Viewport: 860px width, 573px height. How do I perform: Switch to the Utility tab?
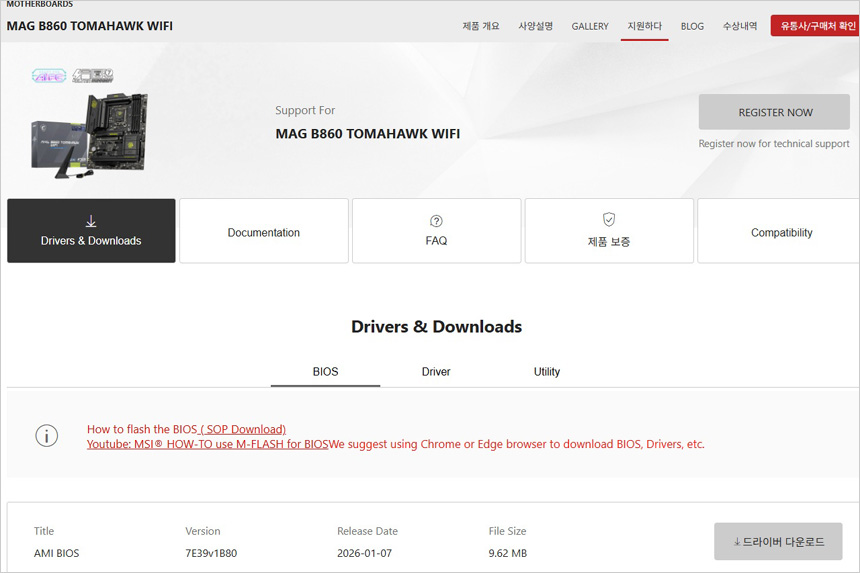coord(547,372)
